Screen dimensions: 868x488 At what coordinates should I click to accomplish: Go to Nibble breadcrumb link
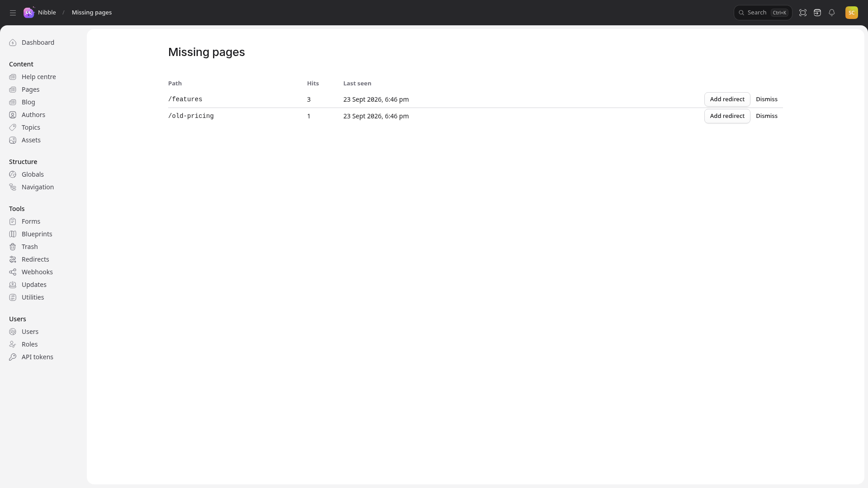pyautogui.click(x=47, y=13)
